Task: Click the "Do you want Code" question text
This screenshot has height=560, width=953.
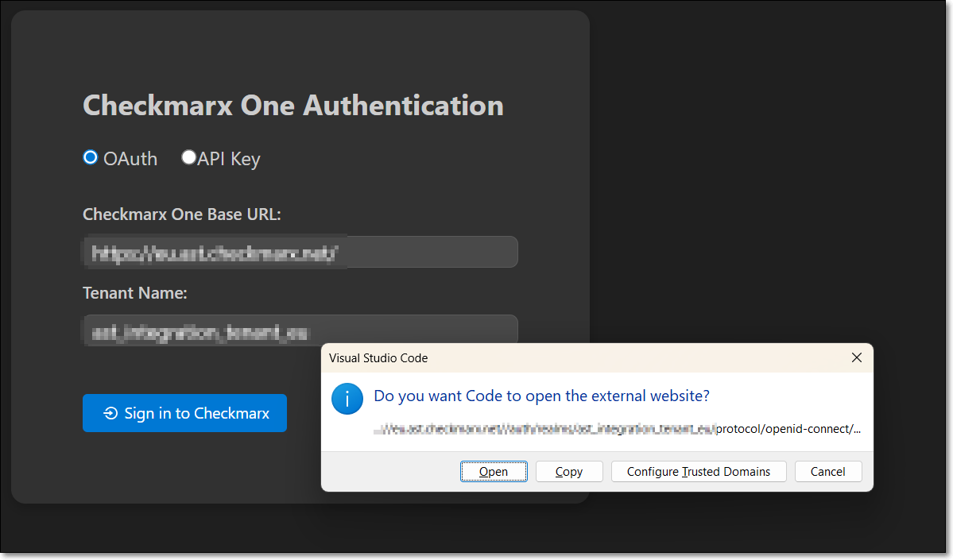Action: pos(541,396)
